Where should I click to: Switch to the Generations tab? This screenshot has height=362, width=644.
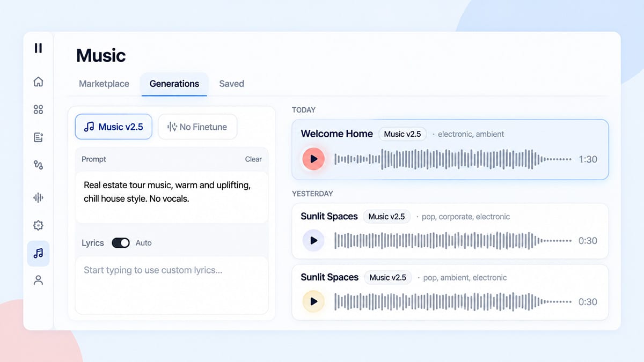tap(174, 84)
